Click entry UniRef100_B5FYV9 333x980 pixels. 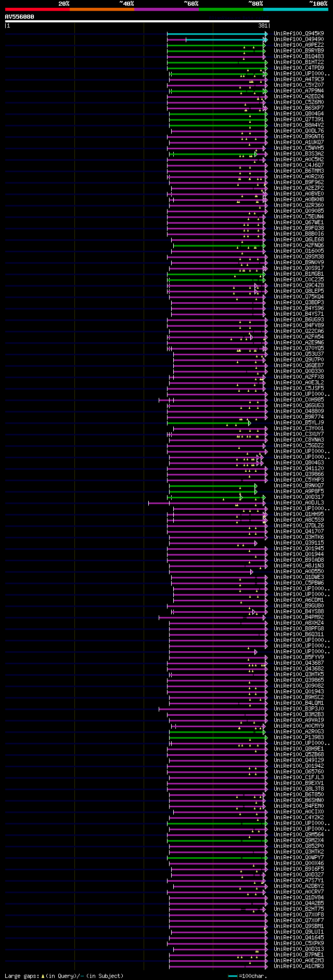click(x=299, y=657)
